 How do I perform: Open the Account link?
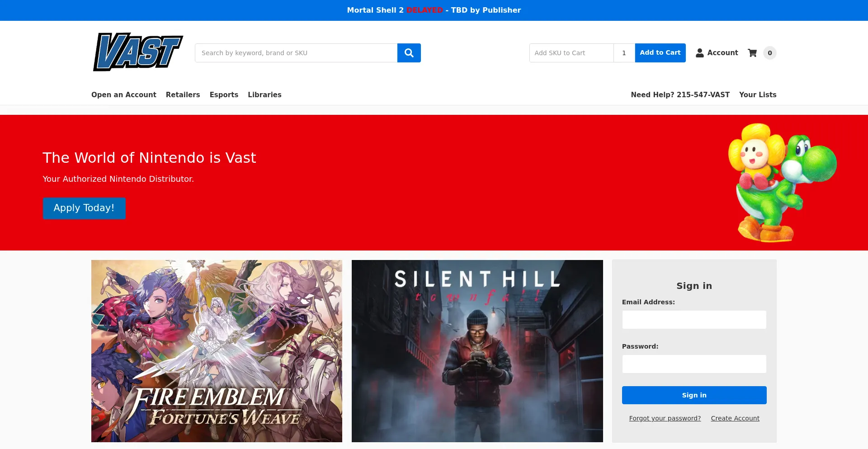(x=722, y=53)
